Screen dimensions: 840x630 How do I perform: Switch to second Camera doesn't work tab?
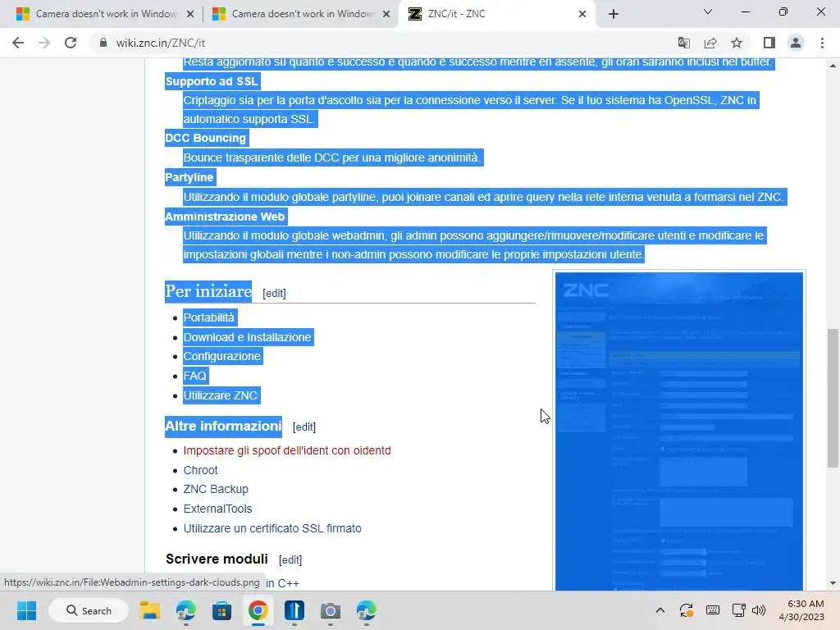point(300,14)
